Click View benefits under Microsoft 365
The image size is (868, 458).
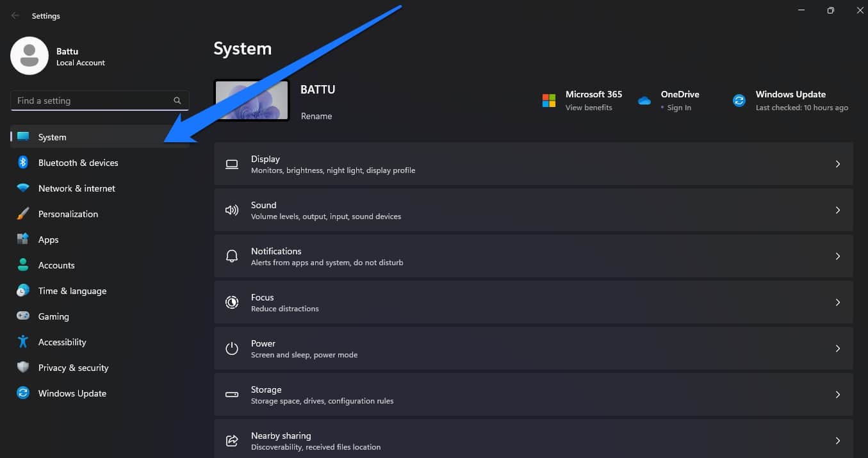(x=588, y=107)
